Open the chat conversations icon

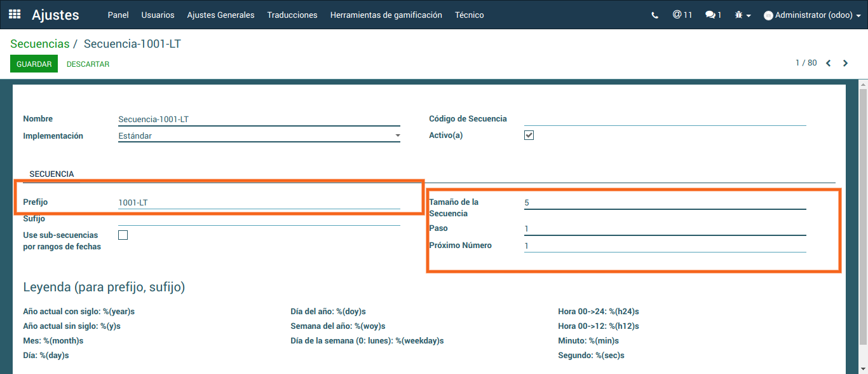click(x=713, y=15)
